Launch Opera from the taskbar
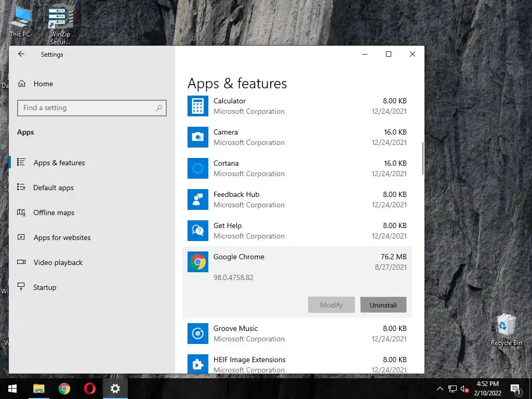532x399 pixels. (x=89, y=389)
